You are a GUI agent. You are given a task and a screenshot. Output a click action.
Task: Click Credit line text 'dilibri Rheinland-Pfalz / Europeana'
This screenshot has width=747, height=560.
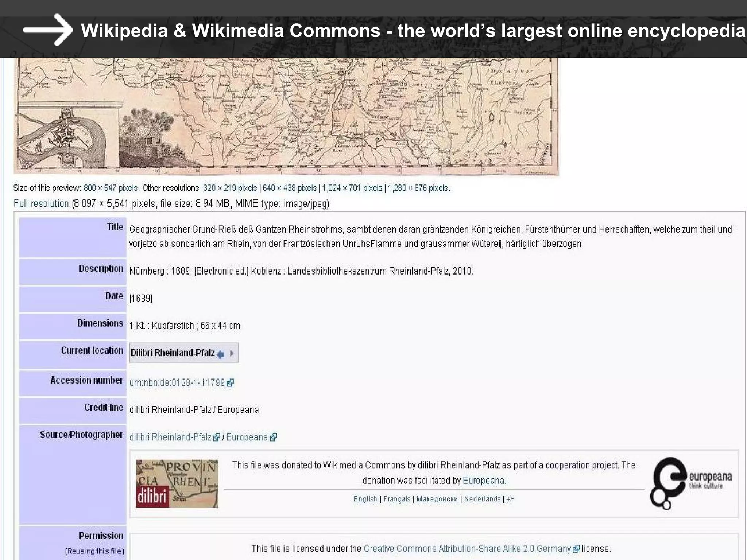194,410
